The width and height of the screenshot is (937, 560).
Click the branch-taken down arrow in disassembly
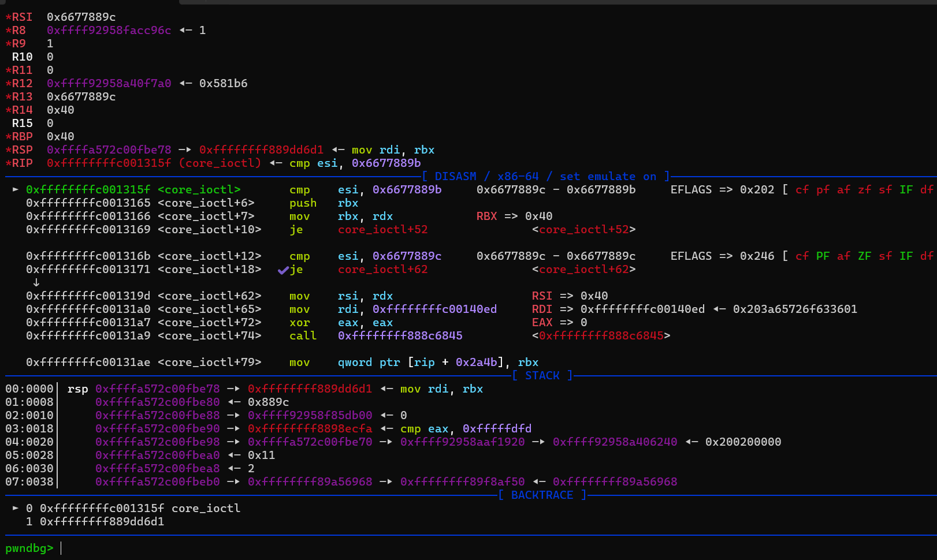point(36,282)
